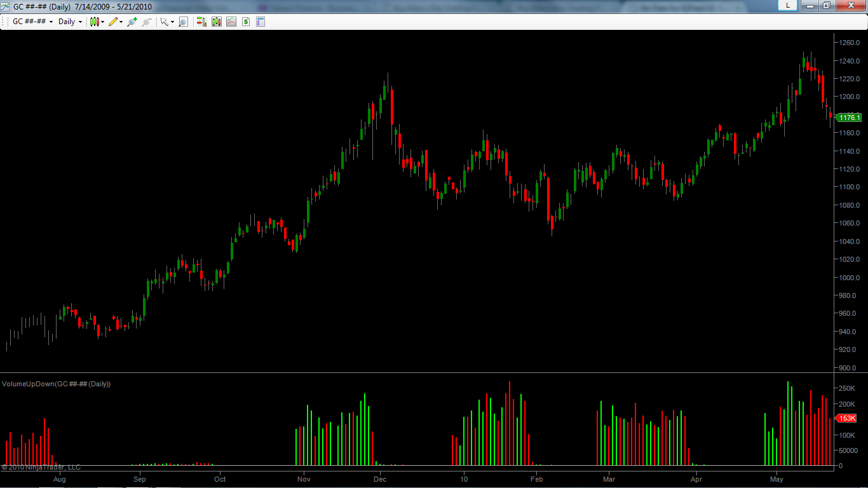
Task: Click the '10' year label on the time axis
Action: (x=465, y=479)
